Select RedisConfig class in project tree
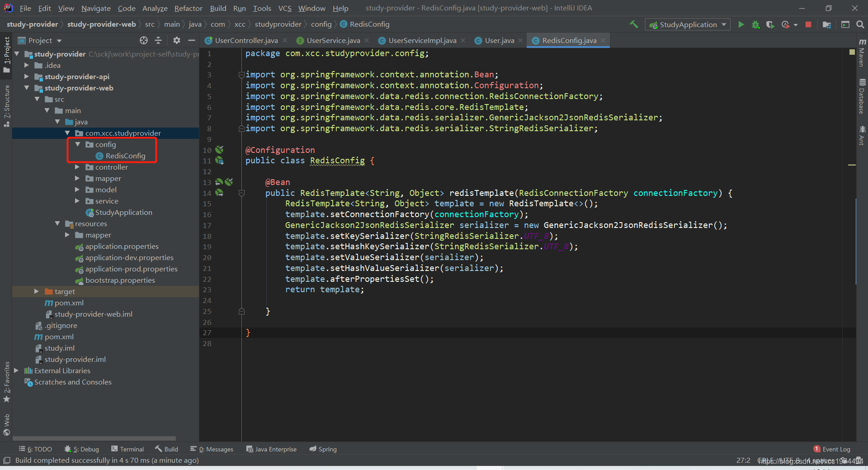The height and width of the screenshot is (470, 868). [x=125, y=156]
